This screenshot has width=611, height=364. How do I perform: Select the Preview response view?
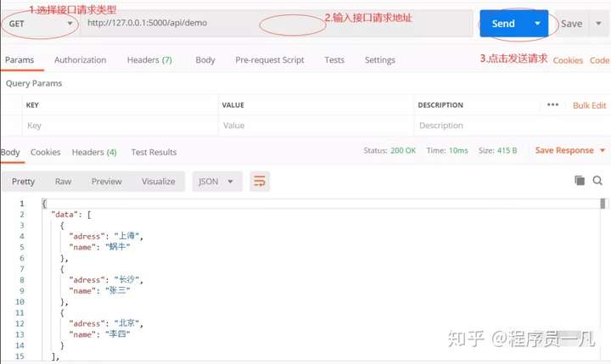point(106,182)
